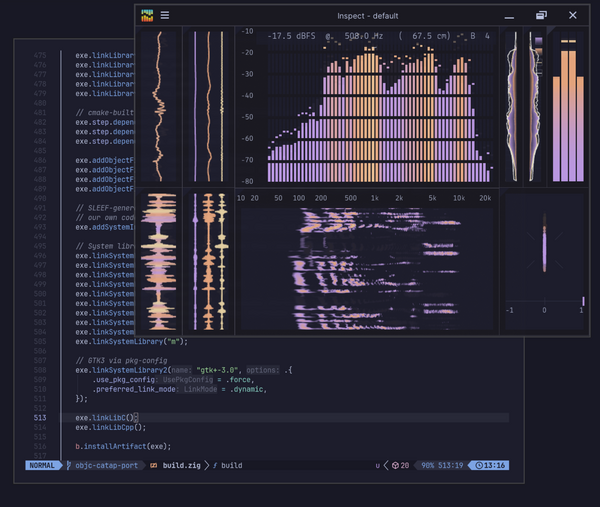
Task: Click the oscilloscope waveform panel
Action: pos(158,105)
